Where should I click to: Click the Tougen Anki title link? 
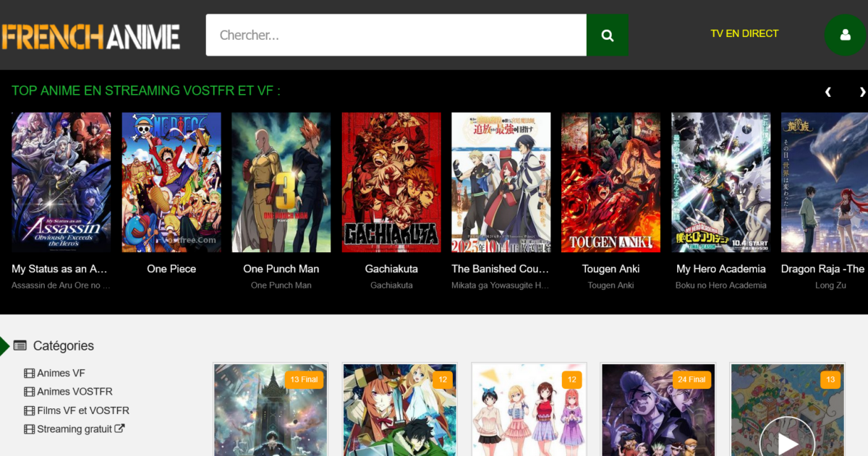click(x=610, y=269)
